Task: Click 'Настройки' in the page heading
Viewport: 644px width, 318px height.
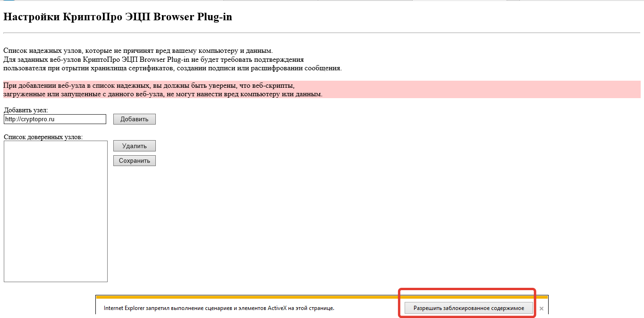Action: (x=32, y=17)
